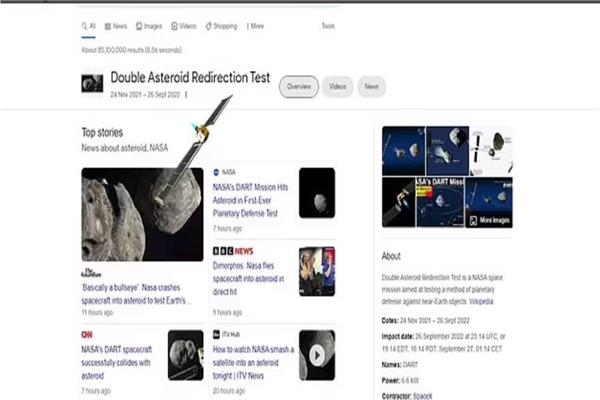Open the large Guardian asteroid story image
Viewport: 600px width, 400px height.
click(x=142, y=214)
